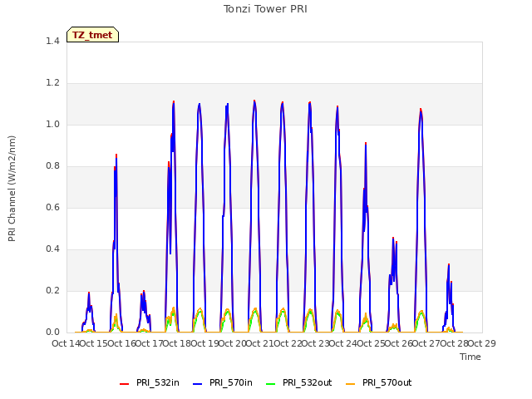This screenshot has height=399, width=532.
Task: Click the orange PRI_570out legend swatch
Action: [351, 384]
